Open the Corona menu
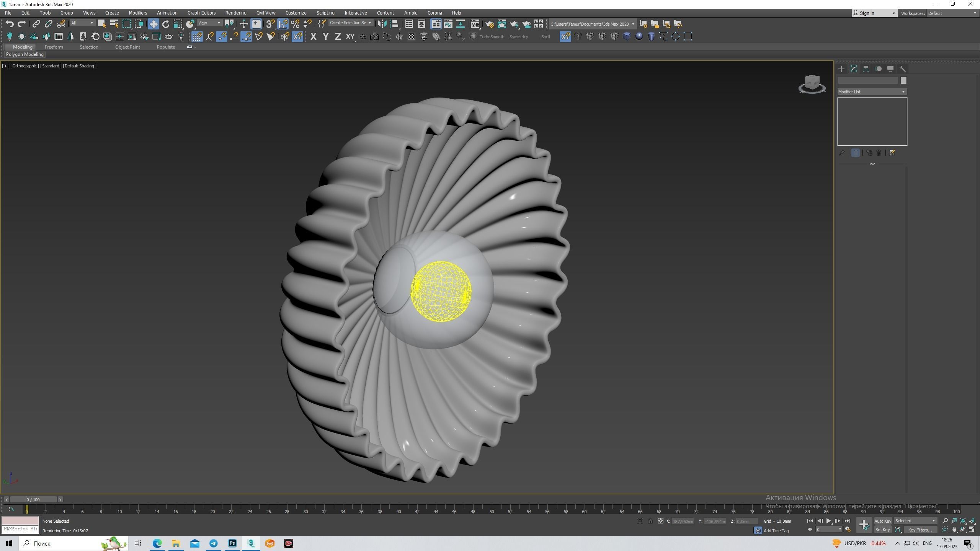 point(434,13)
